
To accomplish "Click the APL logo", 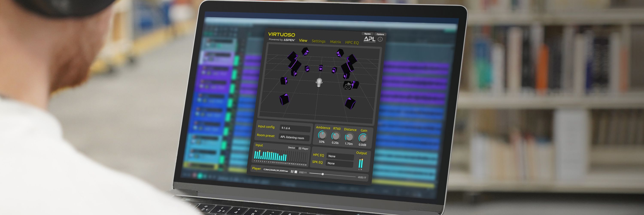I will (369, 39).
